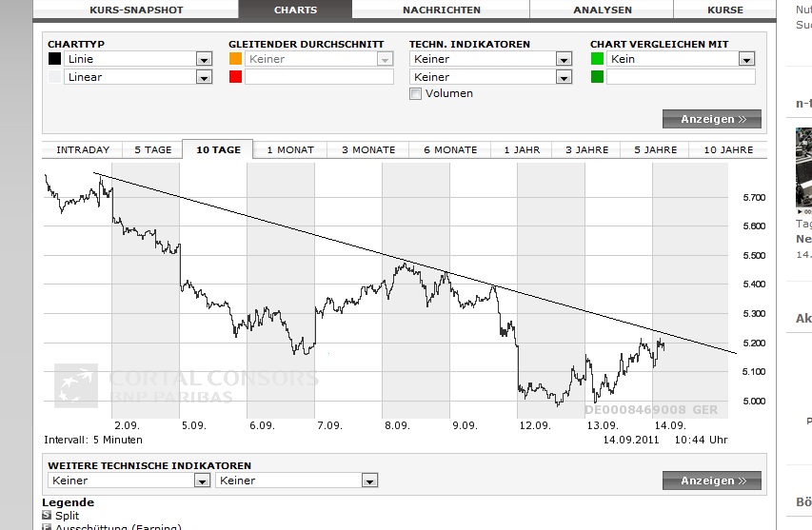The width and height of the screenshot is (812, 530).
Task: Click the orange moving average swatch
Action: (235, 59)
